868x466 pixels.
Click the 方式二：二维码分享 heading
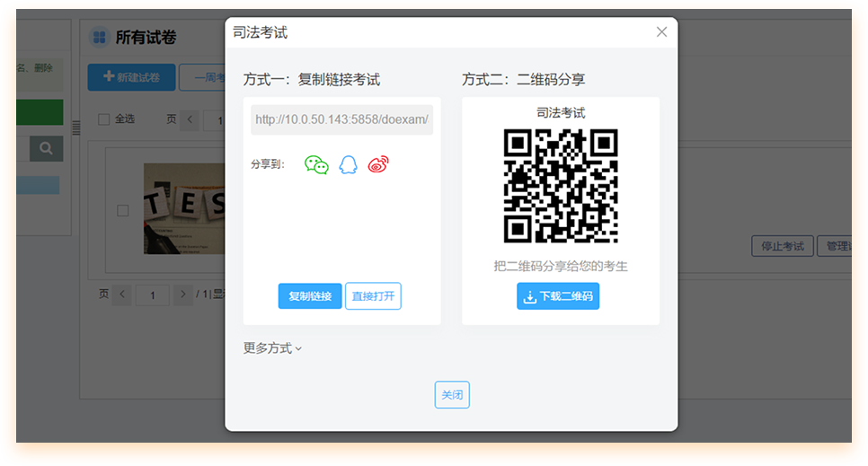524,80
